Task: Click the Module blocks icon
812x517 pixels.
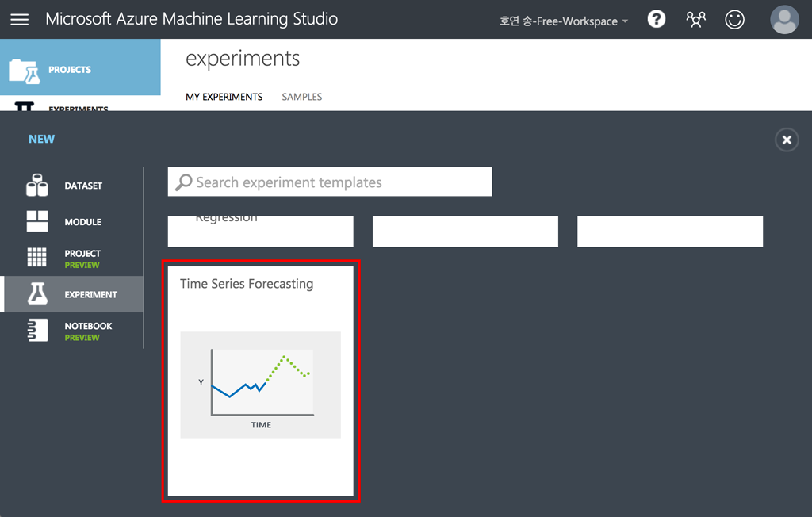Action: click(x=37, y=222)
